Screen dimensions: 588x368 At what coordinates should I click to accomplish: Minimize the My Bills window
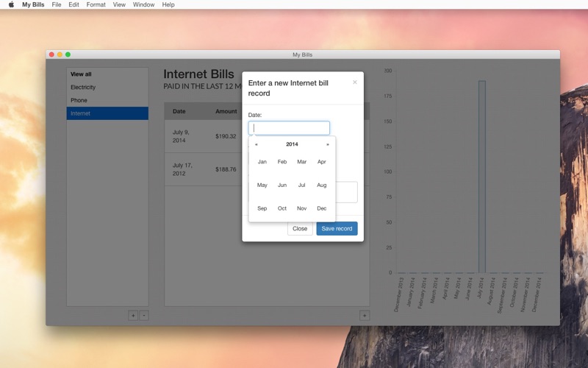coord(60,54)
